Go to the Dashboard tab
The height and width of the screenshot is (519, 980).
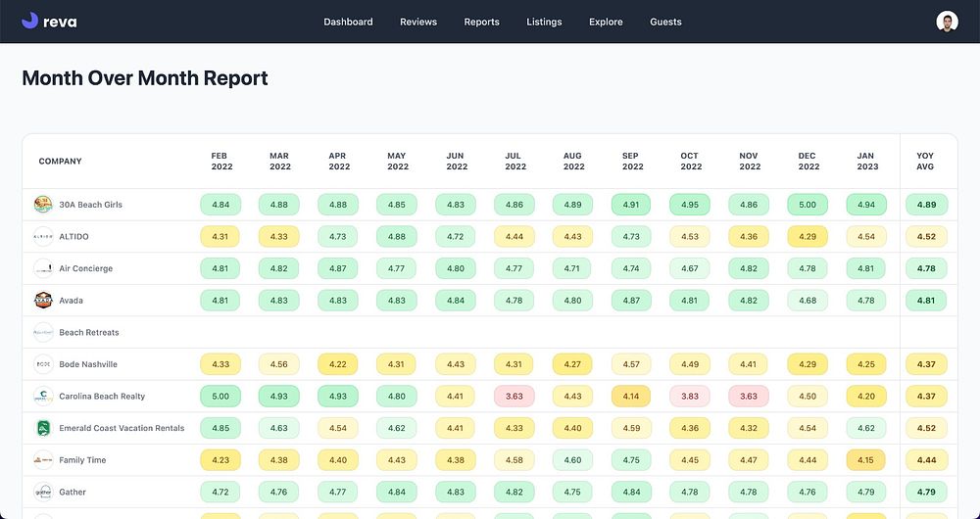(x=348, y=22)
